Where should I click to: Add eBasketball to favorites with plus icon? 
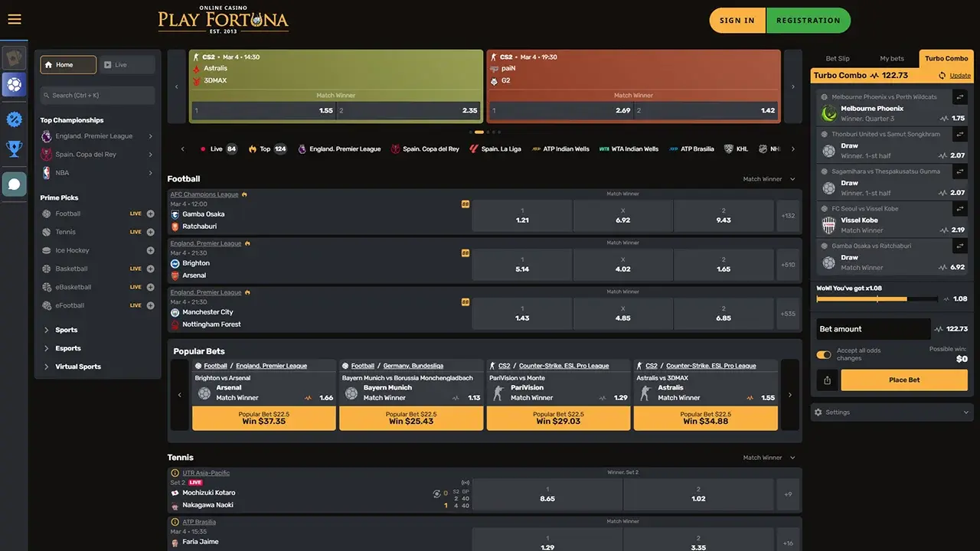pos(151,287)
